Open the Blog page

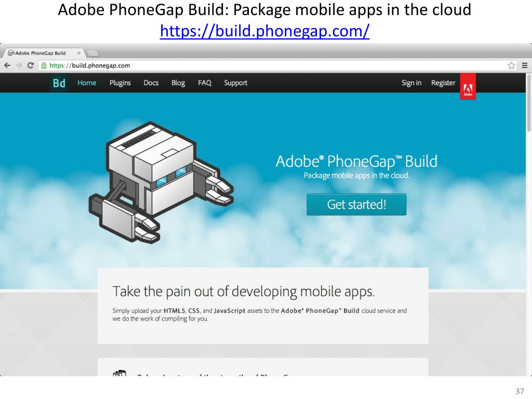(x=178, y=83)
